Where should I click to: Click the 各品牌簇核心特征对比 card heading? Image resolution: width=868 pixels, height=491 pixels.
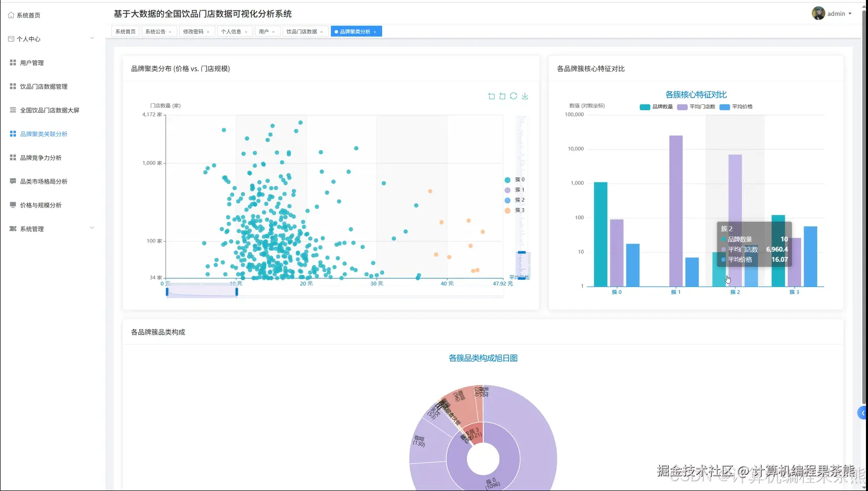click(591, 69)
